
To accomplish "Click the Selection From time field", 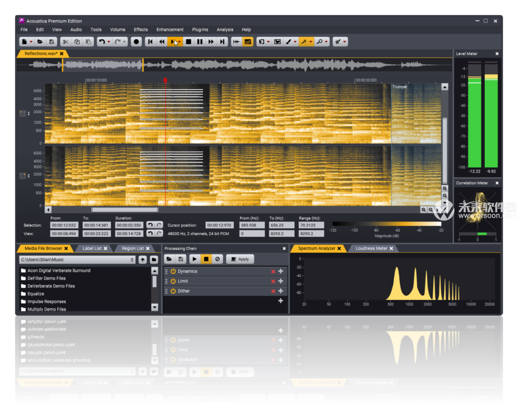I will tap(64, 225).
